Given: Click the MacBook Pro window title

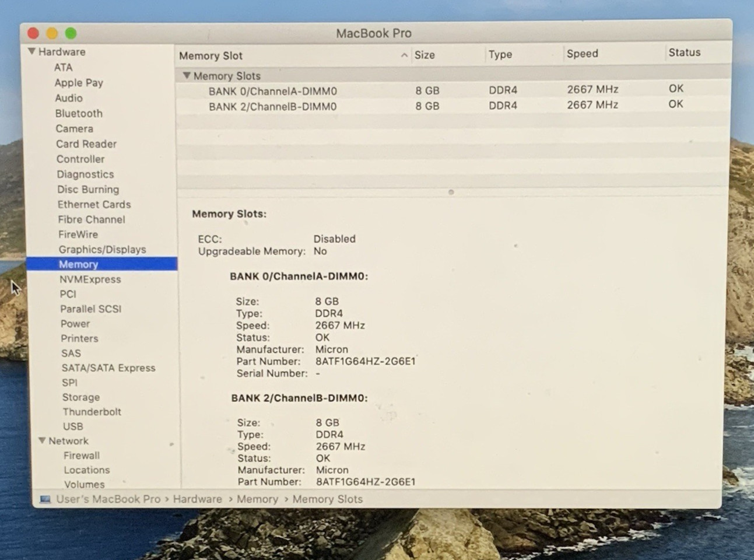Looking at the screenshot, I should coord(374,33).
